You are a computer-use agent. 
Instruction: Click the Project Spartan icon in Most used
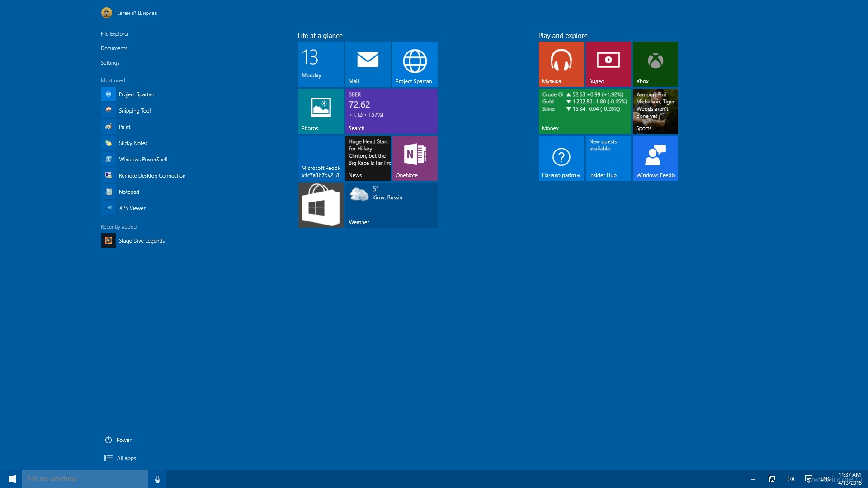(x=108, y=94)
